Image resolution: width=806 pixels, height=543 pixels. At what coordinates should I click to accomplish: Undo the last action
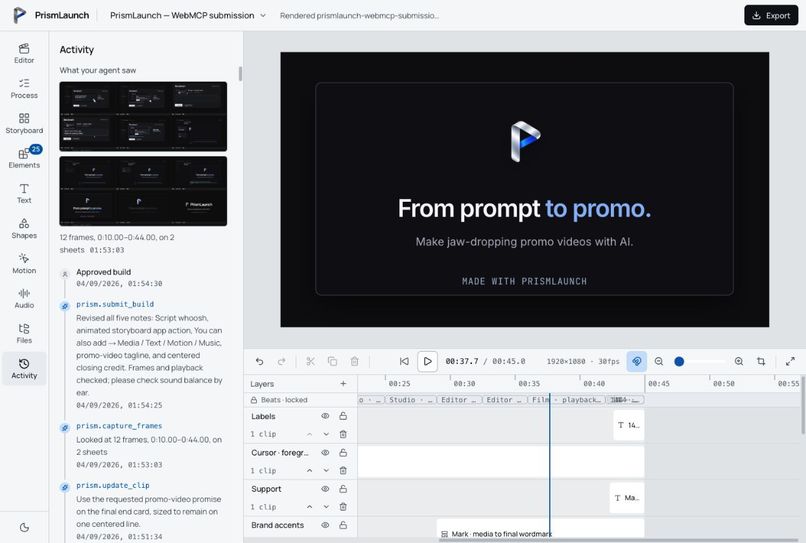pos(260,361)
